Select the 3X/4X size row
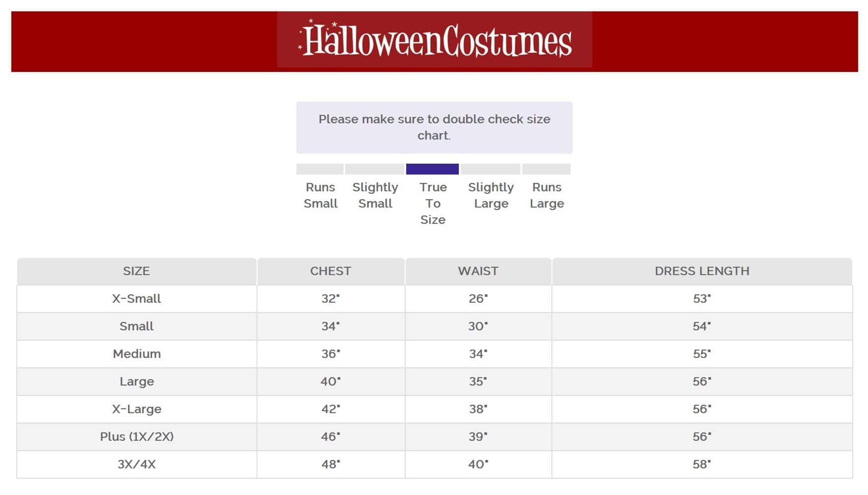The image size is (868, 495). pyautogui.click(x=136, y=465)
